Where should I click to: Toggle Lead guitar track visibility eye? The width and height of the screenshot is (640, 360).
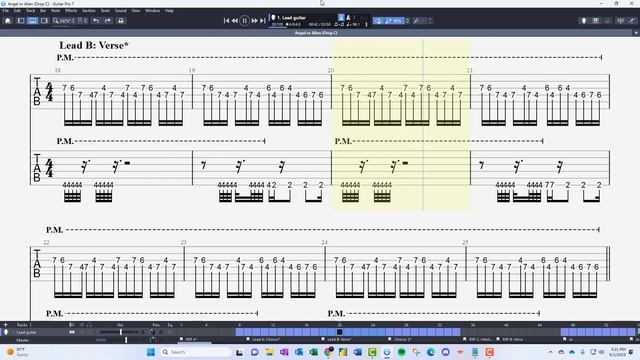(x=72, y=332)
